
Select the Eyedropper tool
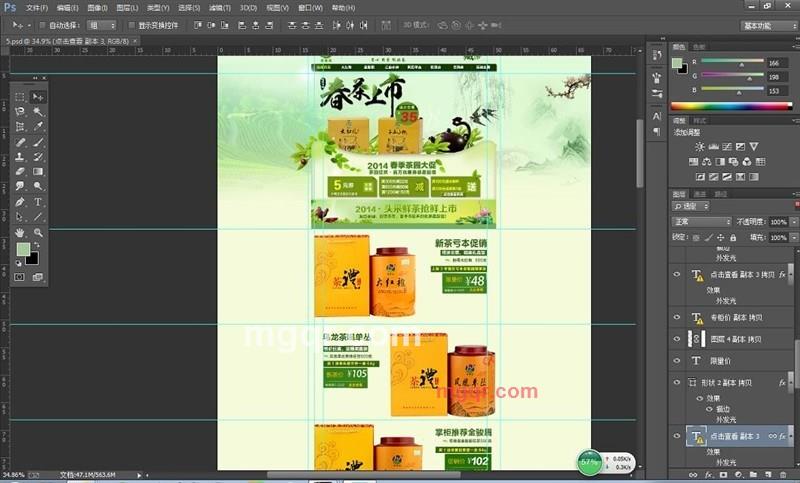click(38, 126)
